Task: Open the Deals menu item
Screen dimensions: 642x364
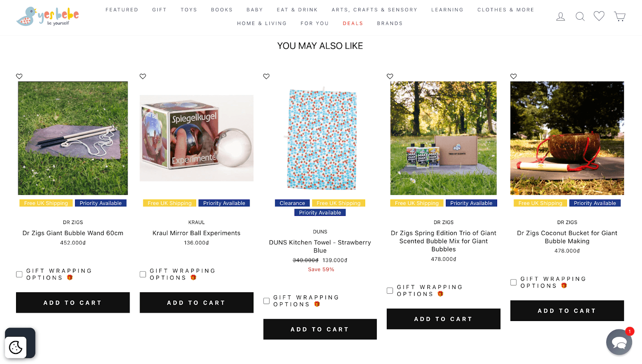Action: pyautogui.click(x=353, y=23)
